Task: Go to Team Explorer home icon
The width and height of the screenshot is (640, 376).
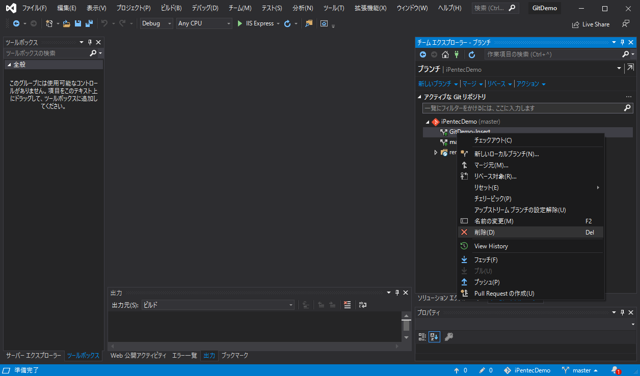Action: (x=445, y=54)
